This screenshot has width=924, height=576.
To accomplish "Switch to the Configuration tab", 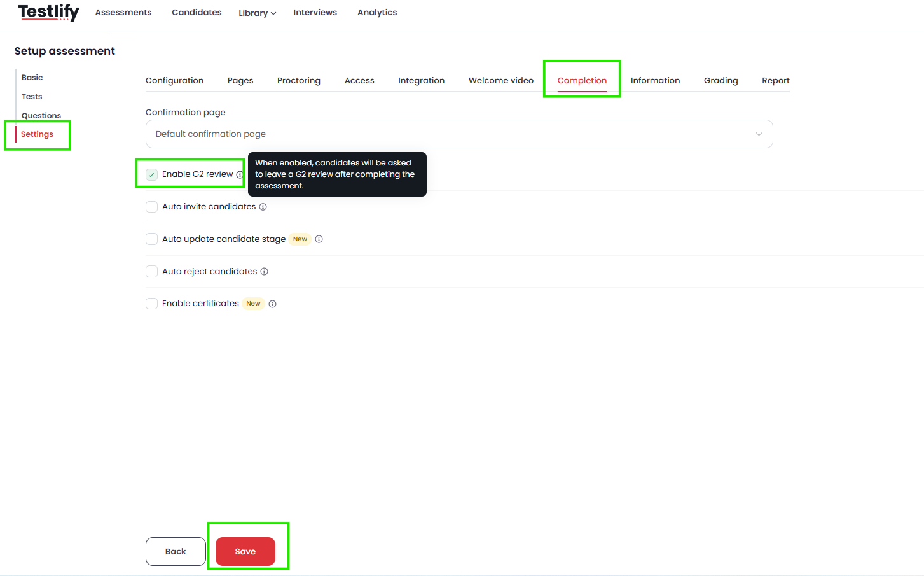I will tap(174, 81).
